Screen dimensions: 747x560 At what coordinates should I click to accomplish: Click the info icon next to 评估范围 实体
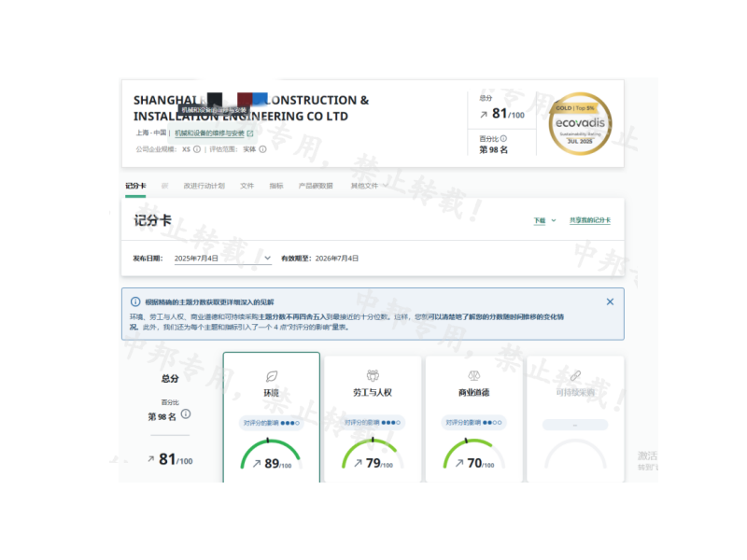point(263,149)
